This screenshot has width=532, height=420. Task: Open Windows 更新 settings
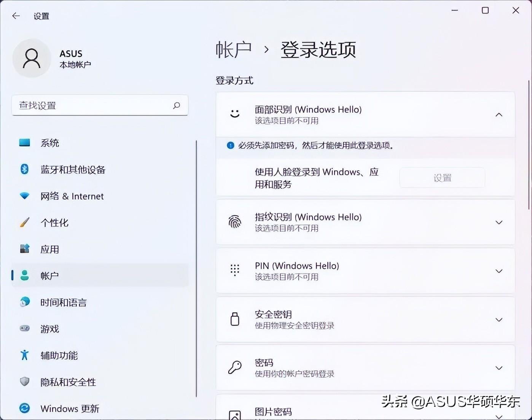pyautogui.click(x=100, y=409)
